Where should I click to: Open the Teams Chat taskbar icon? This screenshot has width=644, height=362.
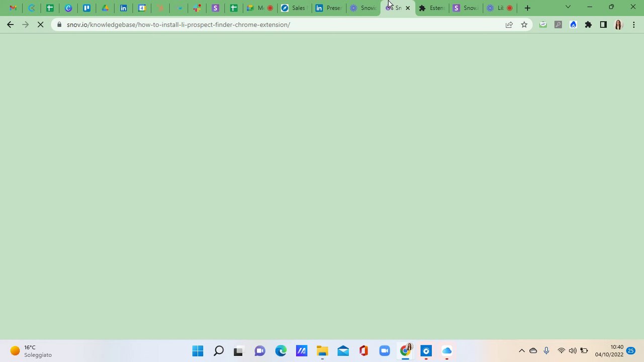(259, 351)
